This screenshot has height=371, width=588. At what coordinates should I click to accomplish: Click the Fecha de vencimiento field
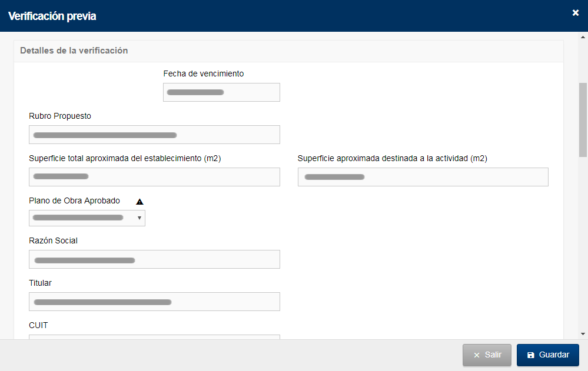[x=221, y=92]
